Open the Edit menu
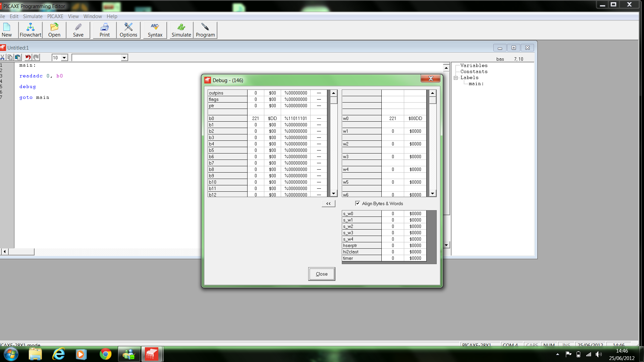Image resolution: width=644 pixels, height=362 pixels. (14, 16)
